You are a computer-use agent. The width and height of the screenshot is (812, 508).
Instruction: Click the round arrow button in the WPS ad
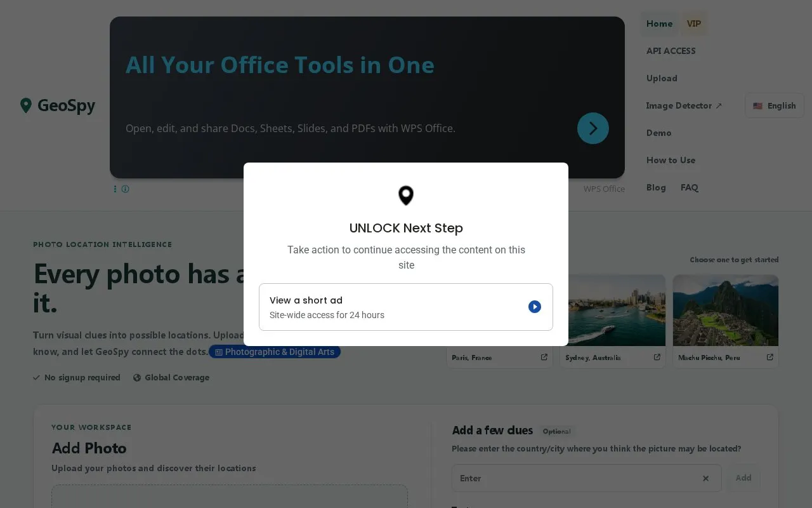point(593,128)
